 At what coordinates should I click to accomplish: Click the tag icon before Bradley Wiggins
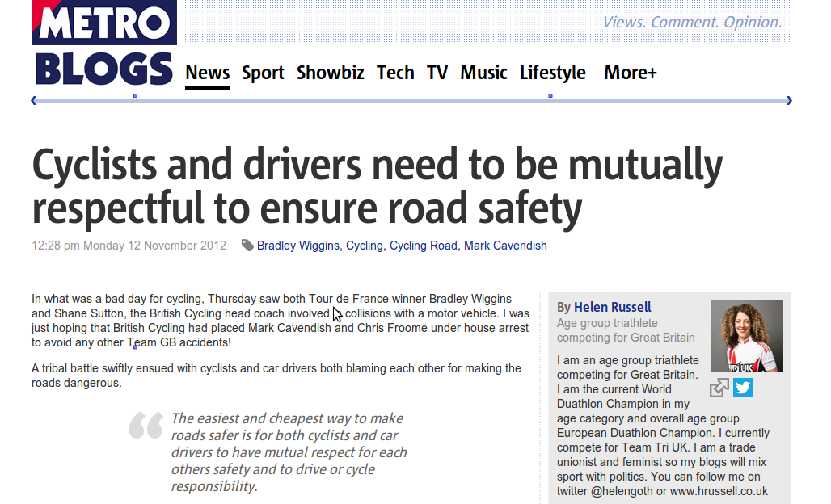pyautogui.click(x=247, y=245)
